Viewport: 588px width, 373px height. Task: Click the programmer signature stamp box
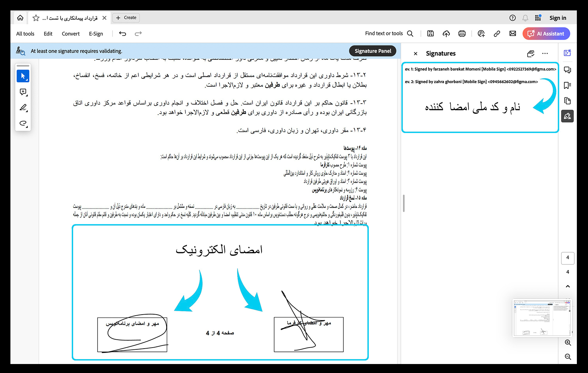click(x=132, y=335)
